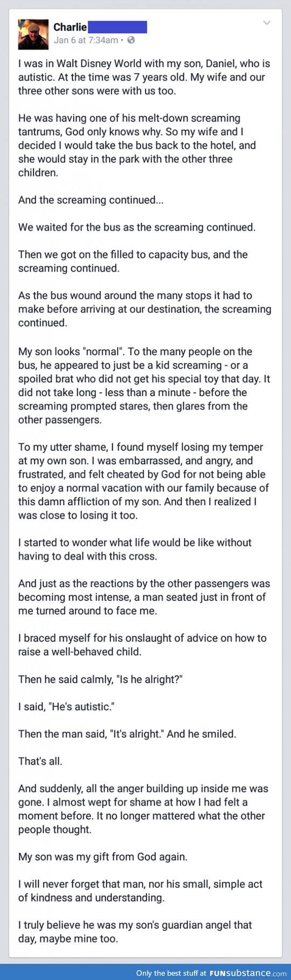The height and width of the screenshot is (980, 291).
Task: Click the paragraph starting 'To my utter shame'
Action: click(143, 481)
